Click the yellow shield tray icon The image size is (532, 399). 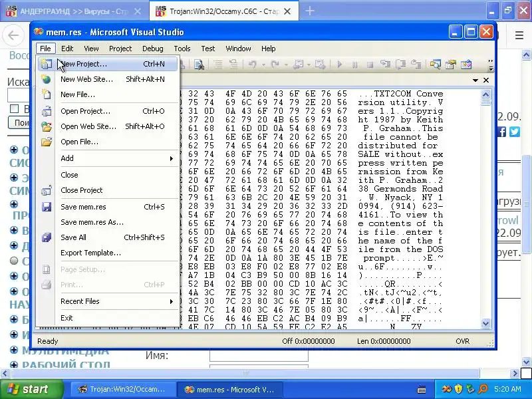tap(458, 389)
